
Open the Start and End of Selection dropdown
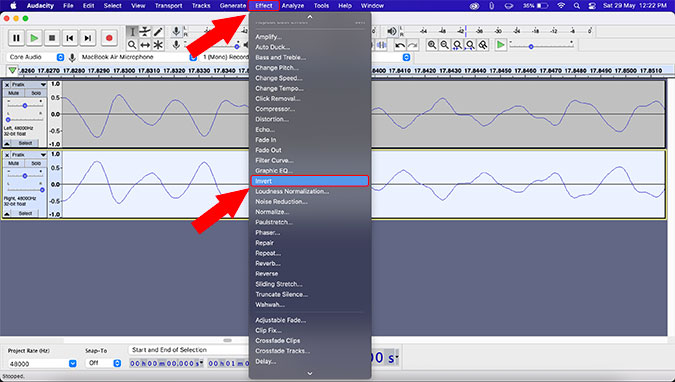[x=189, y=350]
